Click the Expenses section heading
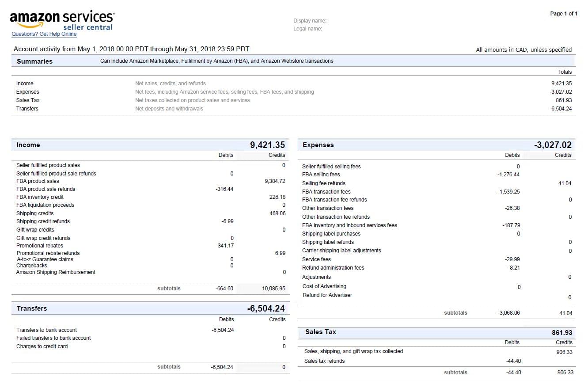The width and height of the screenshot is (588, 388). click(x=318, y=145)
